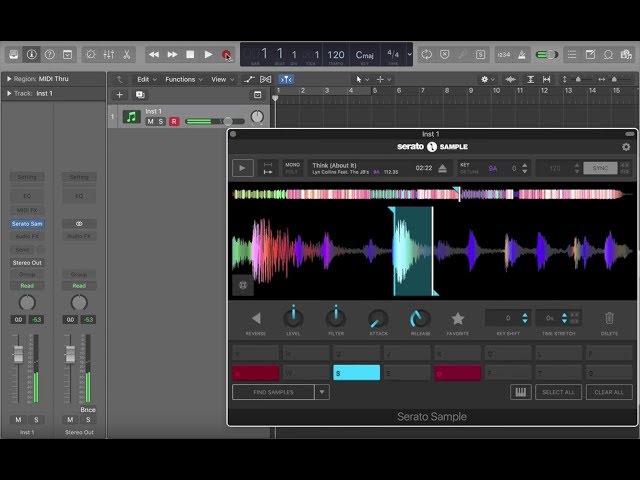
Task: Toggle Cycle mode loop icon
Action: tap(427, 55)
